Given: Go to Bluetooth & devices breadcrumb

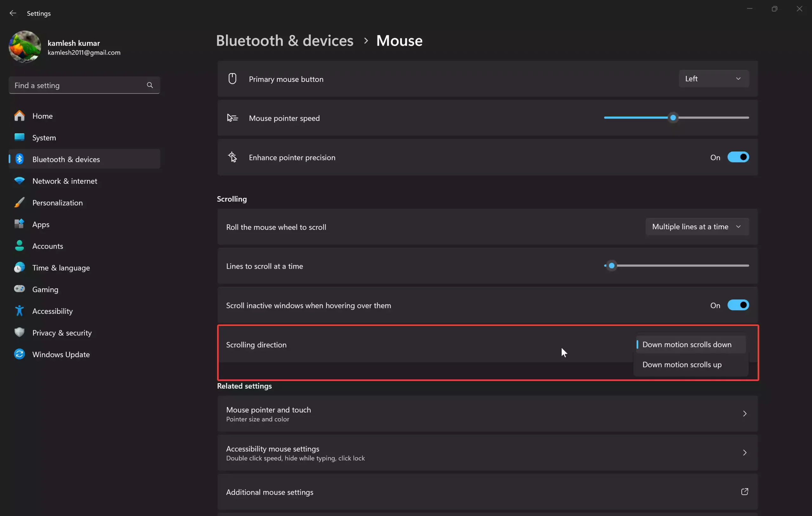Looking at the screenshot, I should (x=284, y=41).
